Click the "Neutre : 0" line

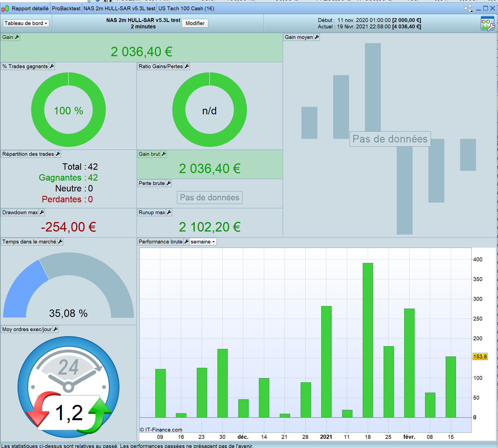74,188
